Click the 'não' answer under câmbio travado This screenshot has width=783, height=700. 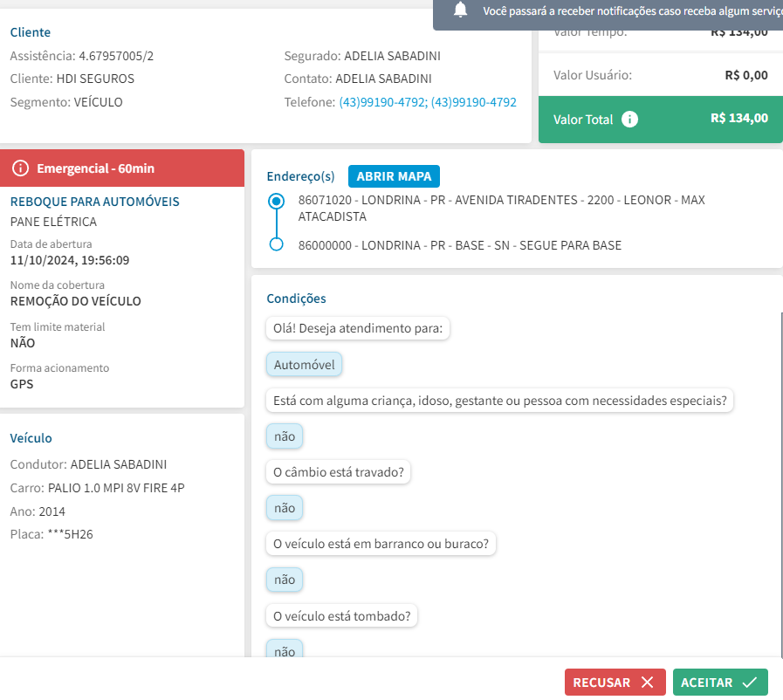click(285, 508)
